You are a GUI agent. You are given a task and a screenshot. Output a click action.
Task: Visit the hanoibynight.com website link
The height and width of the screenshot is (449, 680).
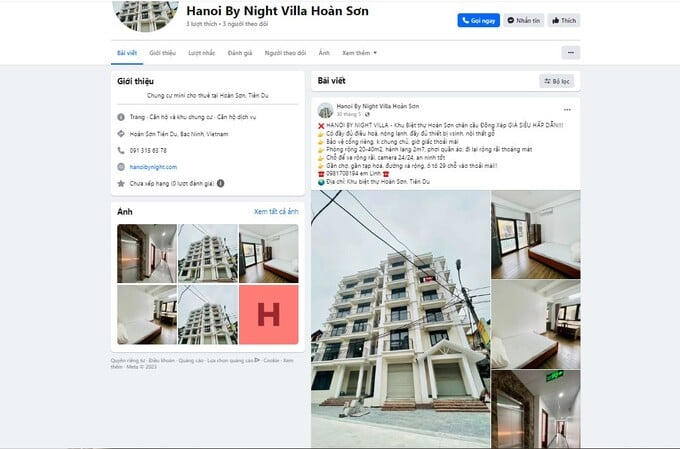pyautogui.click(x=153, y=167)
